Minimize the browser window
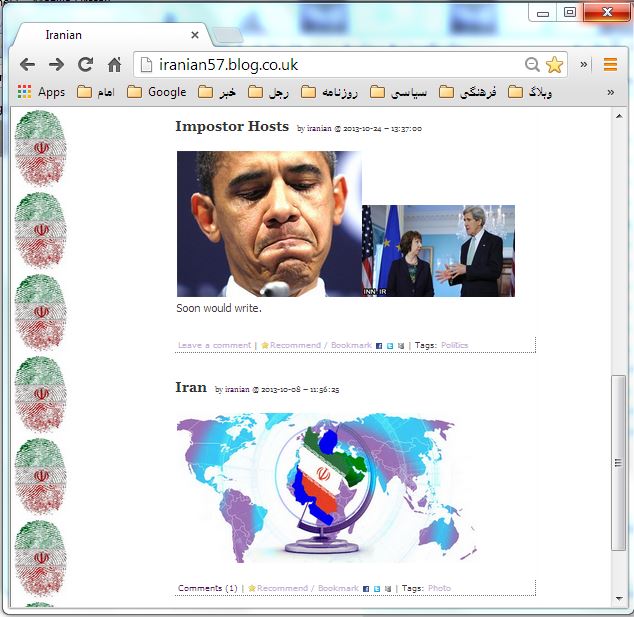Screen dimensions: 634x617 click(x=543, y=13)
